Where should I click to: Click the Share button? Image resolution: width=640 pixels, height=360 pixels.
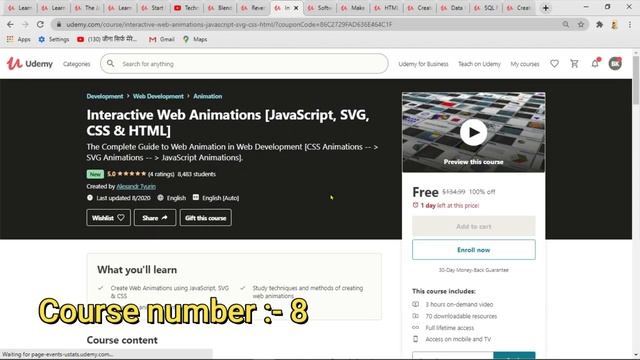(155, 218)
